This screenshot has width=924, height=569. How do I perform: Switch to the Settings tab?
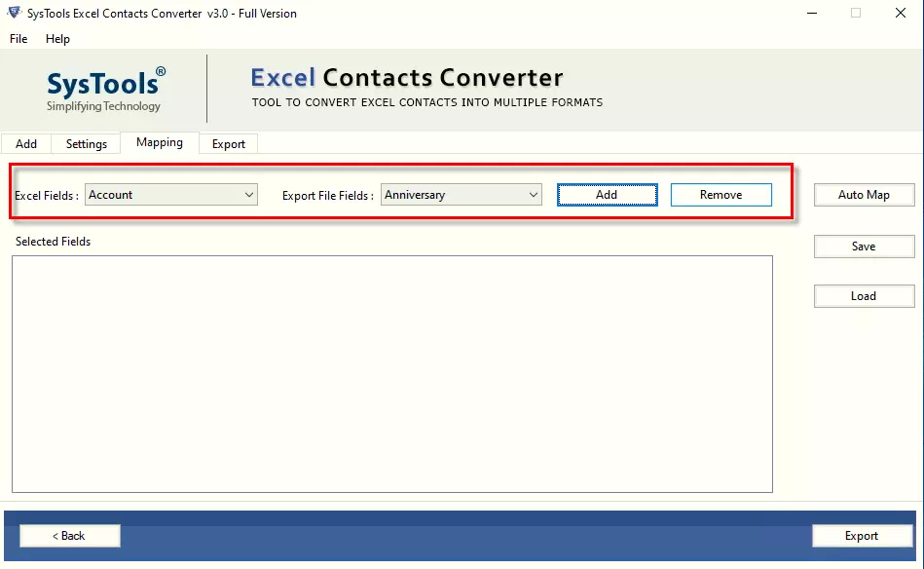pyautogui.click(x=86, y=144)
